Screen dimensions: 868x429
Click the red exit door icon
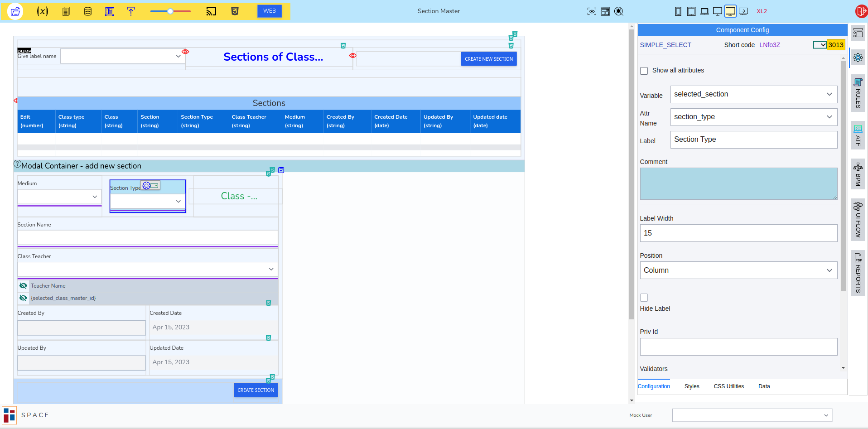pyautogui.click(x=861, y=11)
